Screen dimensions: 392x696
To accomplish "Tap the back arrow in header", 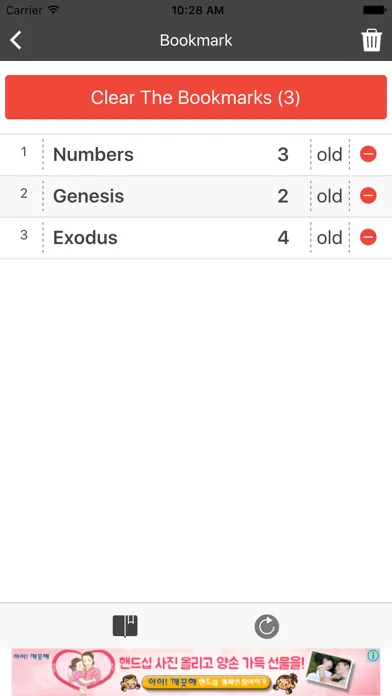I will [x=16, y=40].
